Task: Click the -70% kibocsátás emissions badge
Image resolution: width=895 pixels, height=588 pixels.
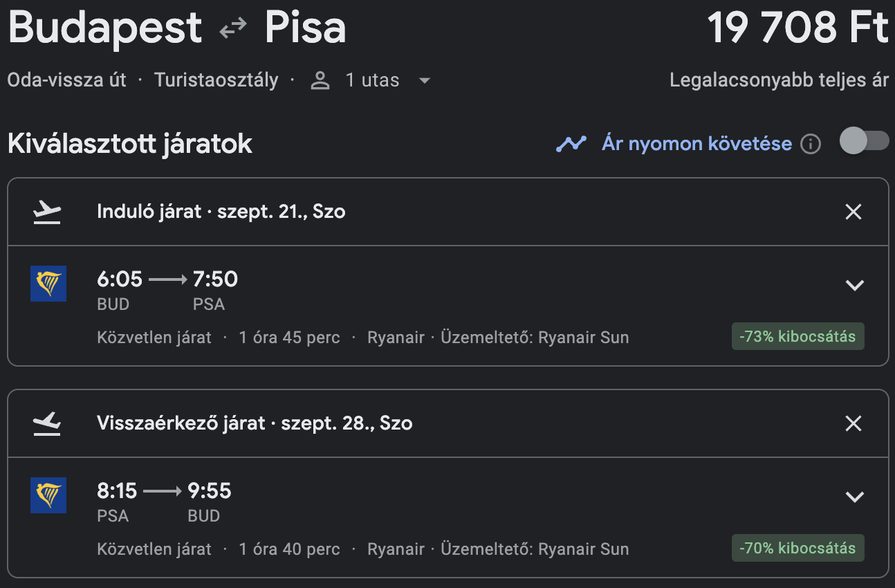Action: [797, 549]
